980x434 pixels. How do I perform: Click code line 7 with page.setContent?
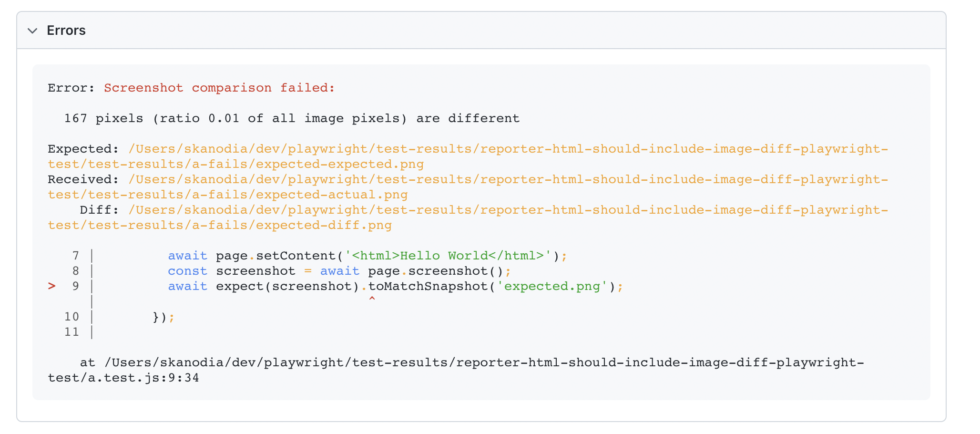click(367, 256)
